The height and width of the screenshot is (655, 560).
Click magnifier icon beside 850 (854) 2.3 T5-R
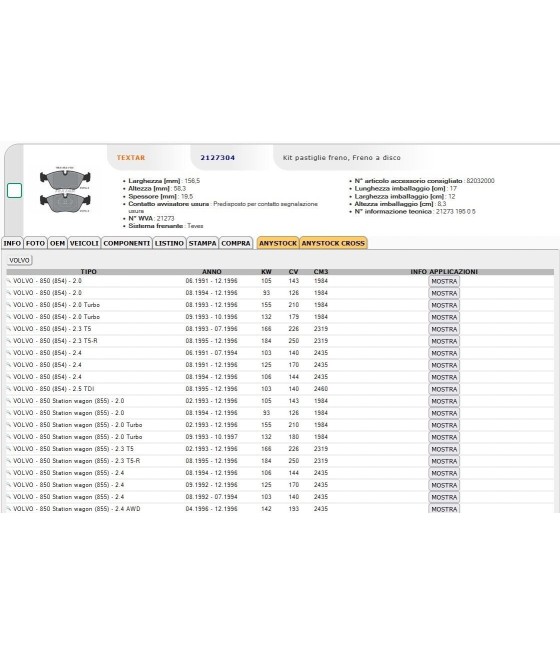point(8,340)
